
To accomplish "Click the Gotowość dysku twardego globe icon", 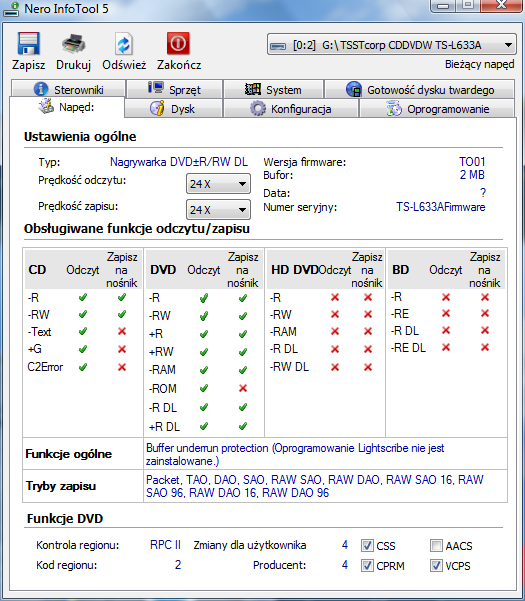I will pyautogui.click(x=354, y=89).
